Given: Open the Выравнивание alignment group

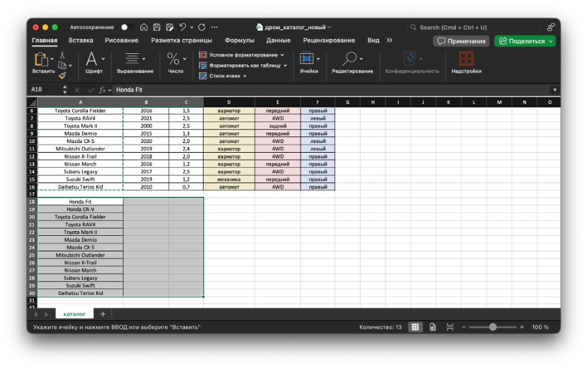Looking at the screenshot, I should pos(135,63).
